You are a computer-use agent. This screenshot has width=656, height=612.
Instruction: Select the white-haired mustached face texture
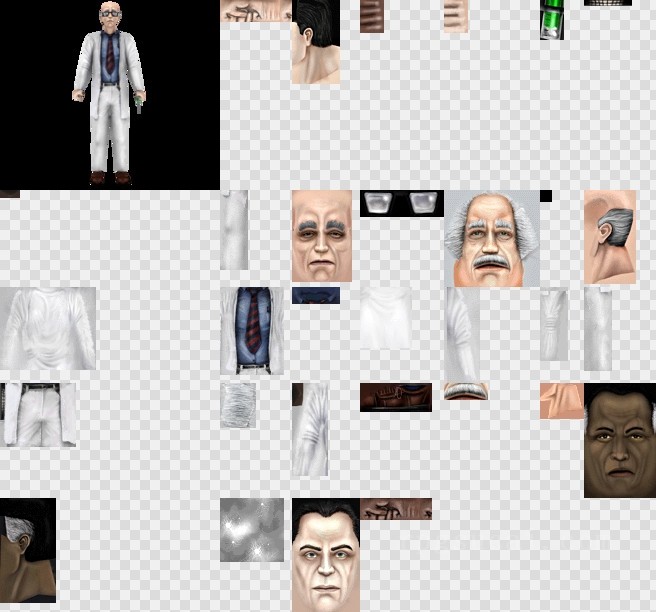click(x=491, y=239)
